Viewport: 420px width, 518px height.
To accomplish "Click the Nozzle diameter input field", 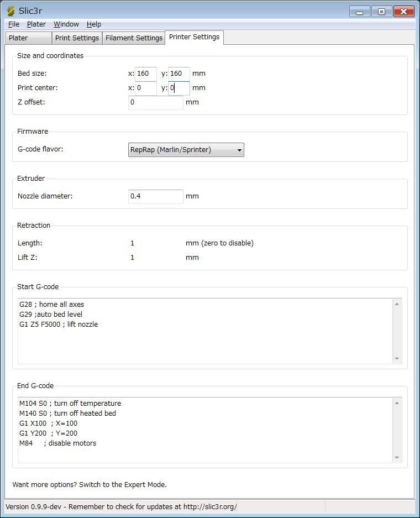I will coord(155,196).
